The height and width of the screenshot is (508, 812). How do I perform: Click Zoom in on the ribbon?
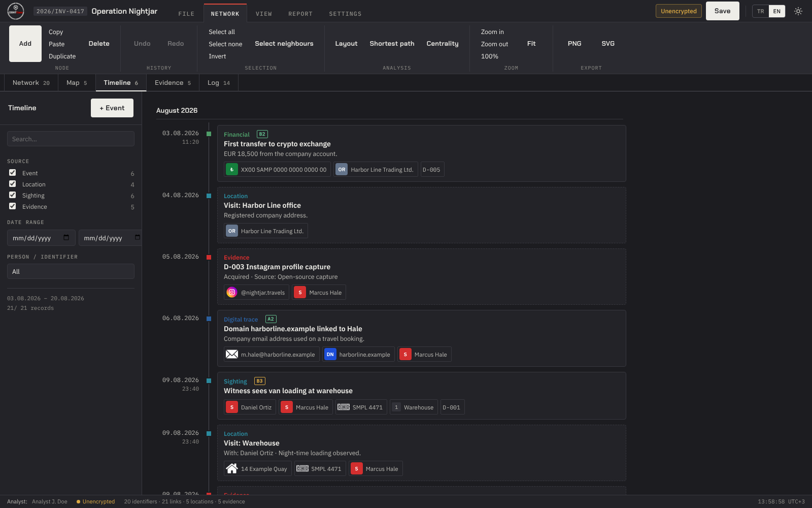pos(492,32)
